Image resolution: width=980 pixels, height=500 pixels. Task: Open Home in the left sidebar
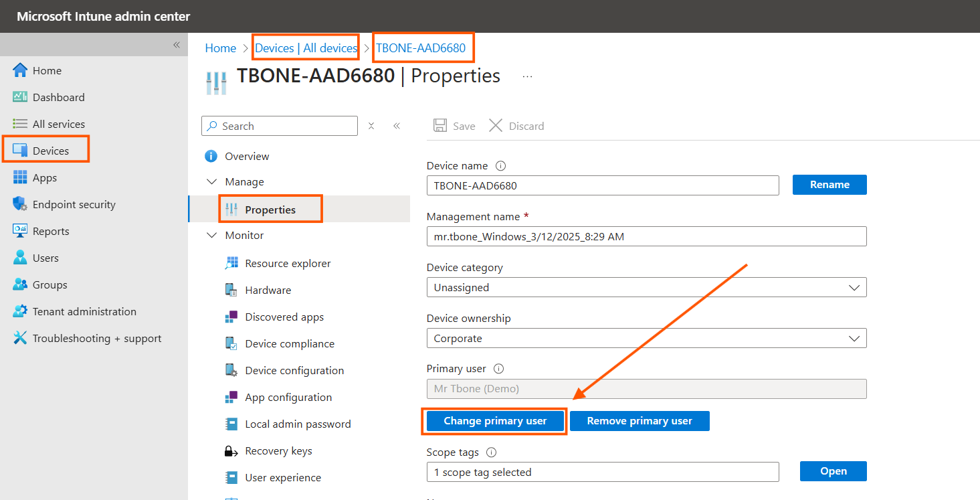47,70
